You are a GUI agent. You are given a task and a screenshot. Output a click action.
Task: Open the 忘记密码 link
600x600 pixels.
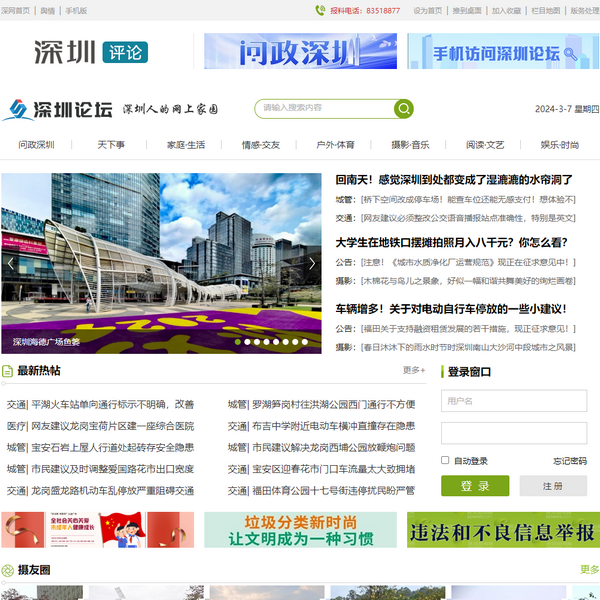(569, 461)
